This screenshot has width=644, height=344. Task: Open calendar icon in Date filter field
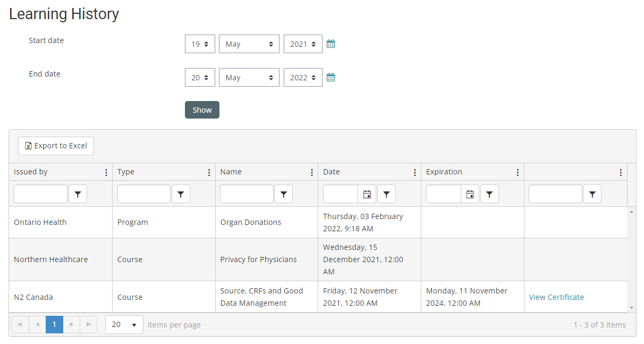367,195
